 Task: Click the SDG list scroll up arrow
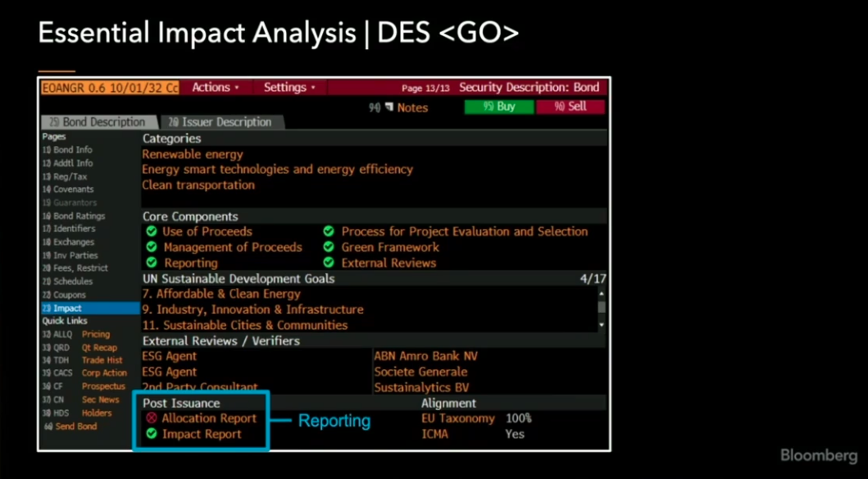[602, 294]
